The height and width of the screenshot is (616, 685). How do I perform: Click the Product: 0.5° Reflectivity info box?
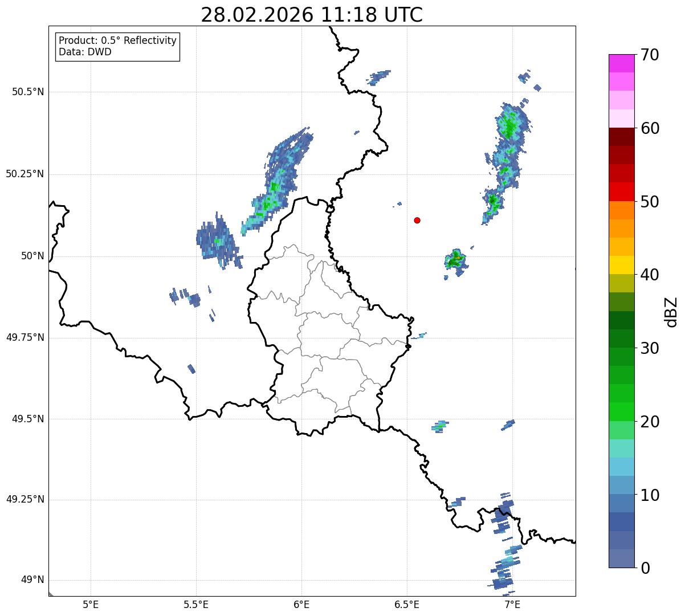[x=117, y=46]
